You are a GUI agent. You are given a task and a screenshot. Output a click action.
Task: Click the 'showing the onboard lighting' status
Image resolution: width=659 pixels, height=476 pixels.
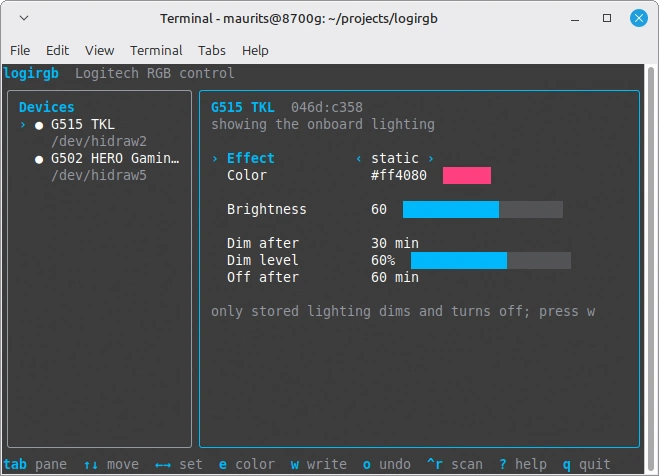tap(323, 124)
